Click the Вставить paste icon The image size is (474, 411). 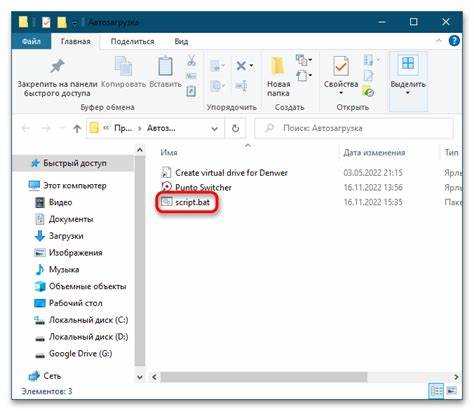coord(165,66)
